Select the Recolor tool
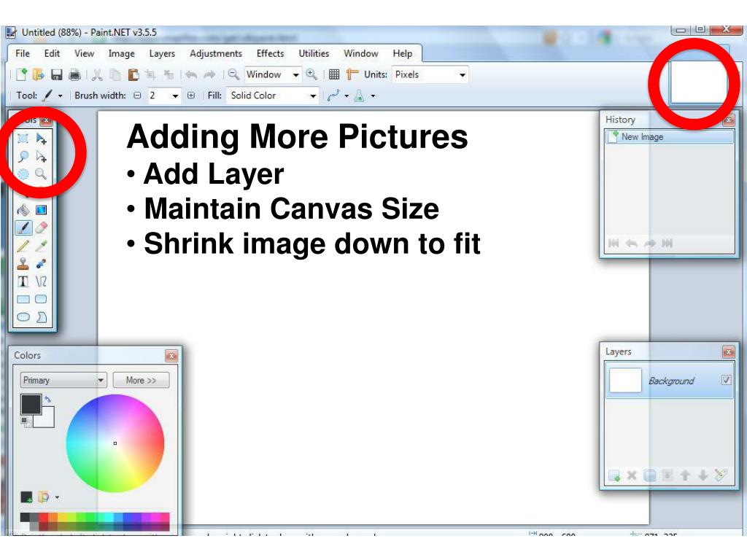The width and height of the screenshot is (747, 560). click(x=42, y=263)
